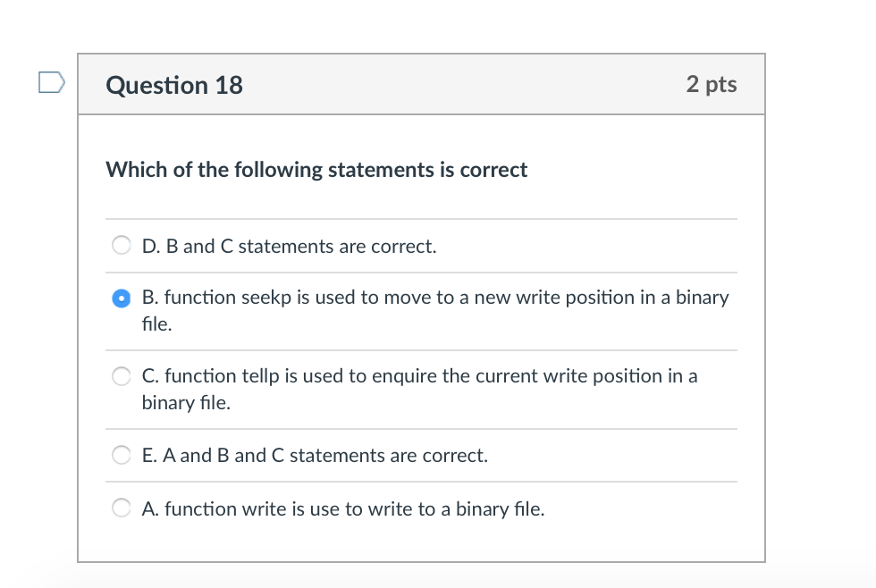Select the already chosen option B radio button
The height and width of the screenshot is (588, 876).
(121, 298)
